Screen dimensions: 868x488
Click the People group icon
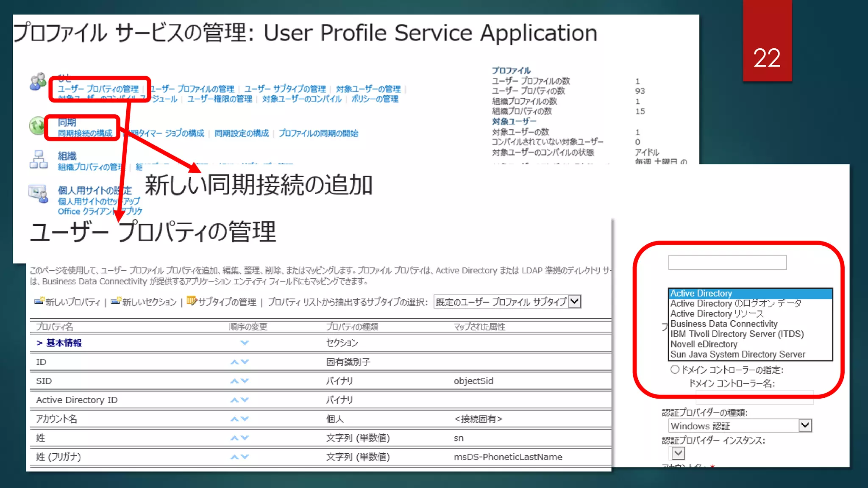[38, 81]
